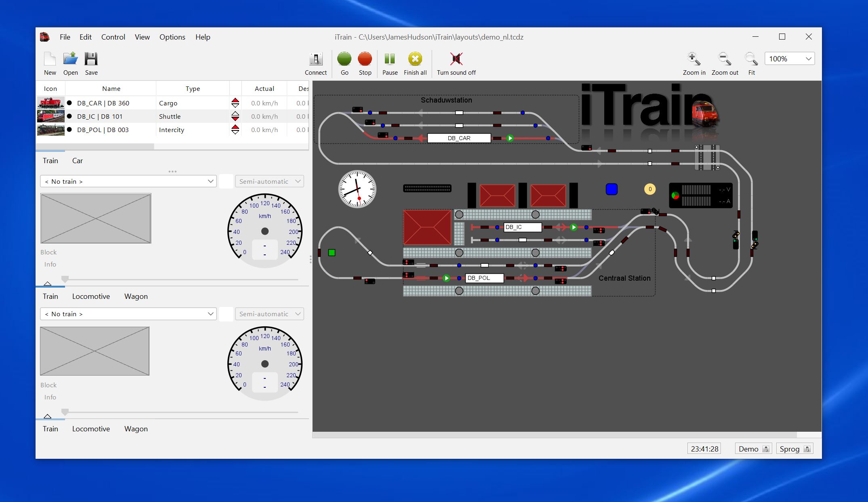This screenshot has width=868, height=502.
Task: Click the DB_CAR block label on layout
Action: [x=459, y=138]
